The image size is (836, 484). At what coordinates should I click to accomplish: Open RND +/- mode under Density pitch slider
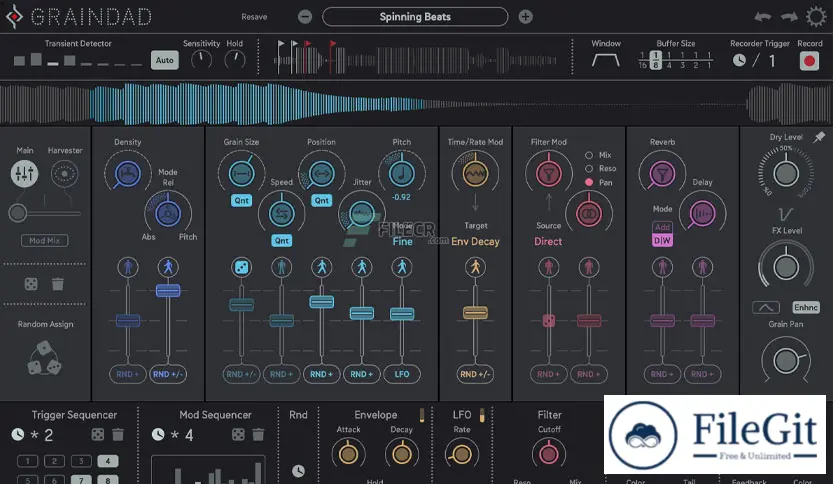[168, 374]
